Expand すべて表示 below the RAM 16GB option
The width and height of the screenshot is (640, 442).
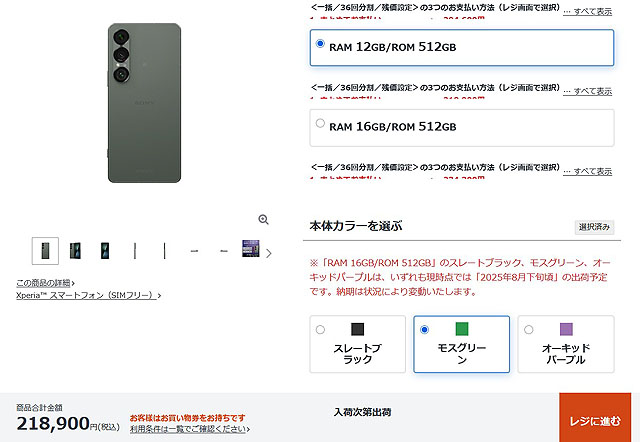click(x=587, y=171)
